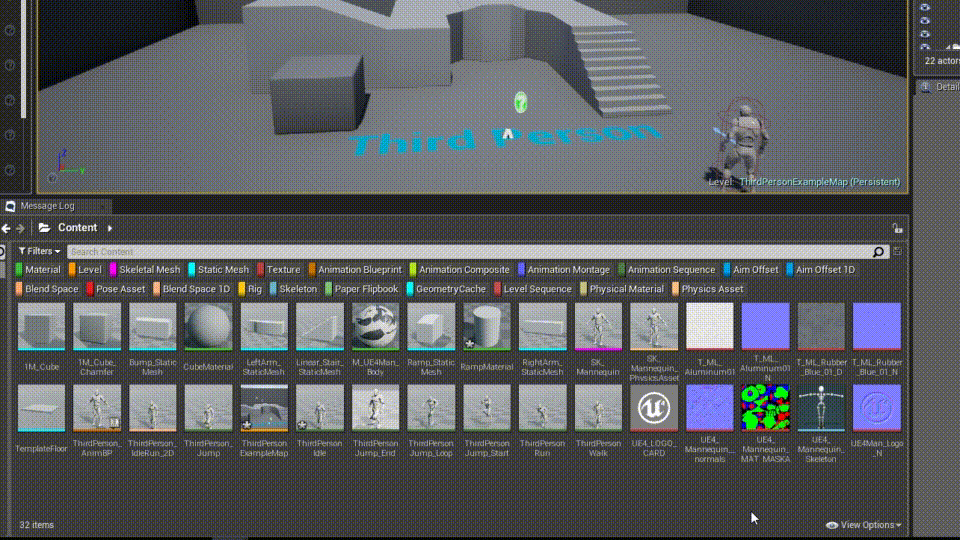This screenshot has width=960, height=540.
Task: Open the Filters dropdown
Action: 39,251
